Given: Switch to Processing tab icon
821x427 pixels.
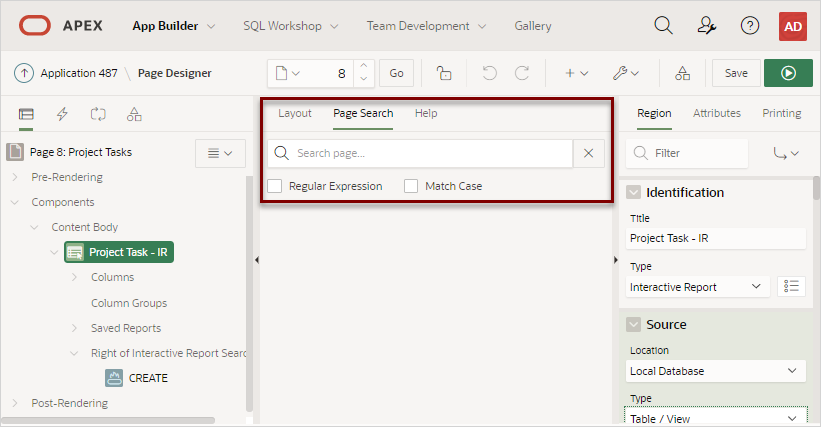Looking at the screenshot, I should [x=98, y=114].
